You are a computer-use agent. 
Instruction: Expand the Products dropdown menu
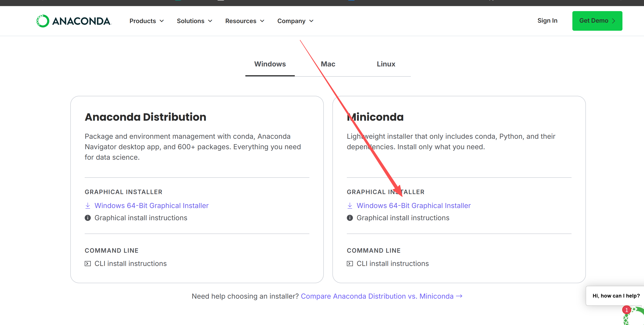pos(147,21)
